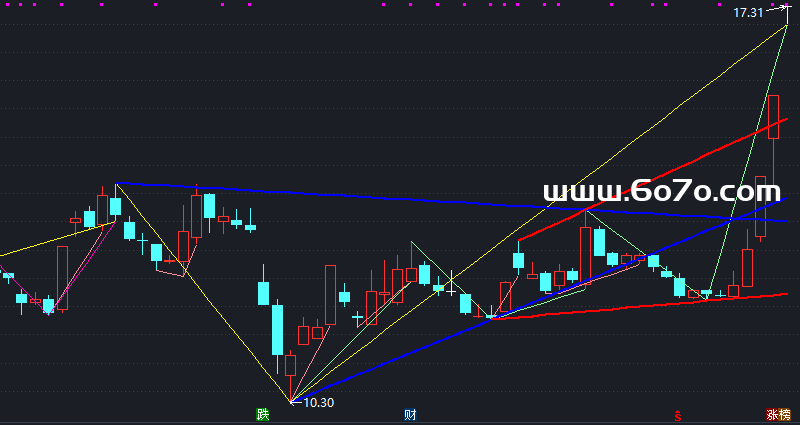Image resolution: width=800 pixels, height=425 pixels.
Task: Click the tall red candlestick at far right
Action: 773,116
